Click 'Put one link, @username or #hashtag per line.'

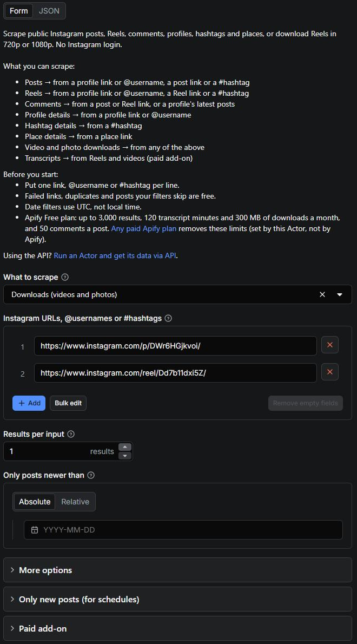(102, 185)
